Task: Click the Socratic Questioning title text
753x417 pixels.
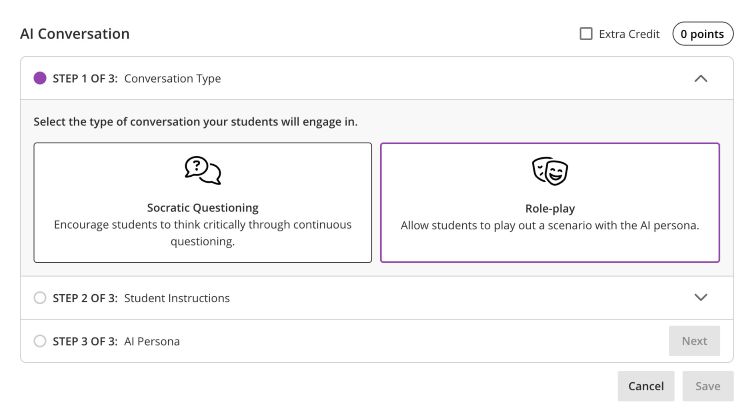Action: tap(203, 208)
